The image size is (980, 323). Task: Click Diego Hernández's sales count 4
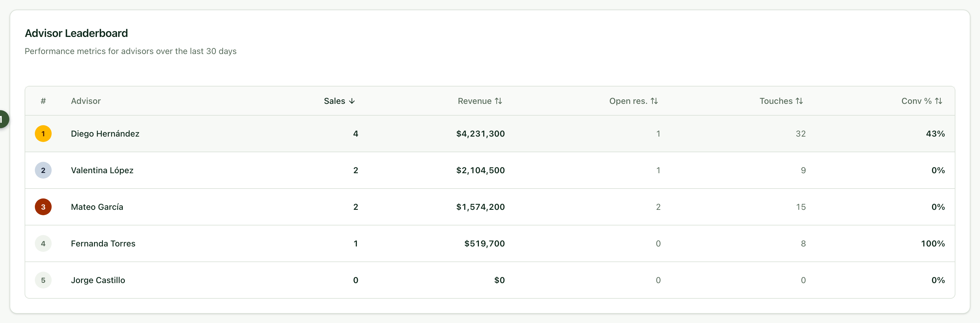click(355, 134)
